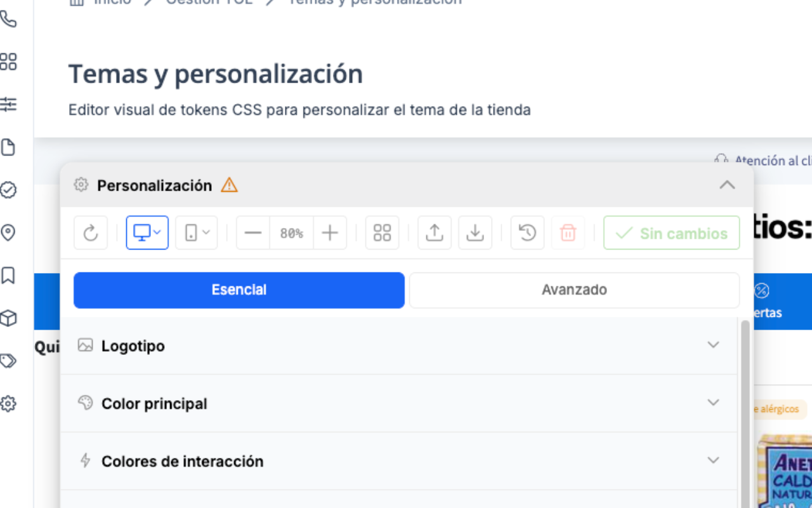Click the orange warning triangle icon
This screenshot has height=508, width=812.
point(229,185)
